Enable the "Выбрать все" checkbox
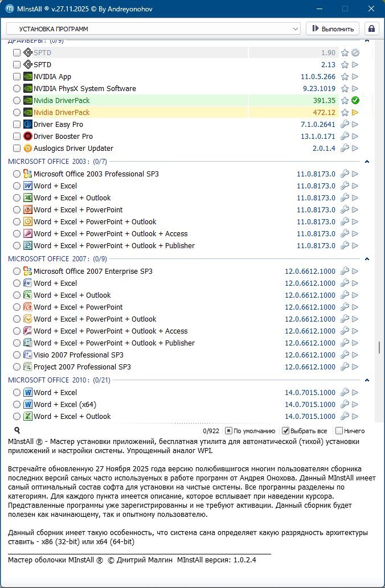The height and width of the screenshot is (588, 385). (x=286, y=431)
